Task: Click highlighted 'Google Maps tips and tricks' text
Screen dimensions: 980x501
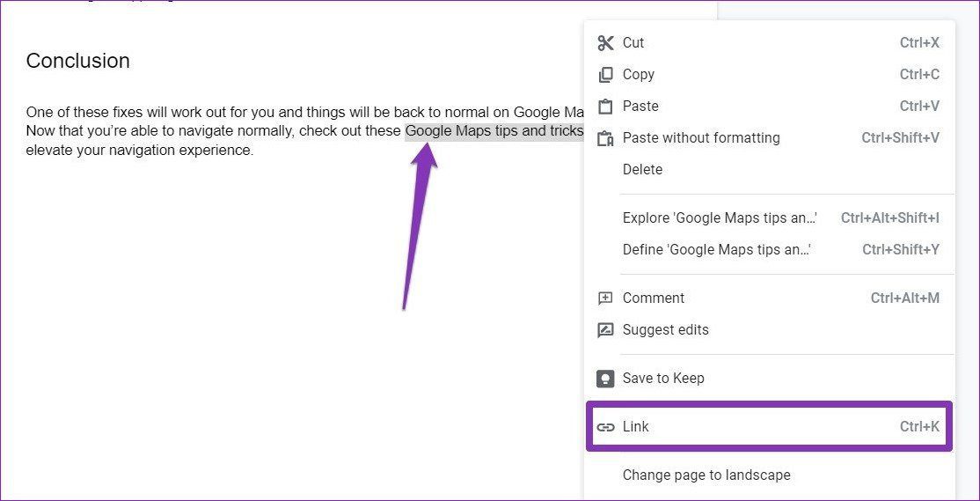Action: coord(494,132)
